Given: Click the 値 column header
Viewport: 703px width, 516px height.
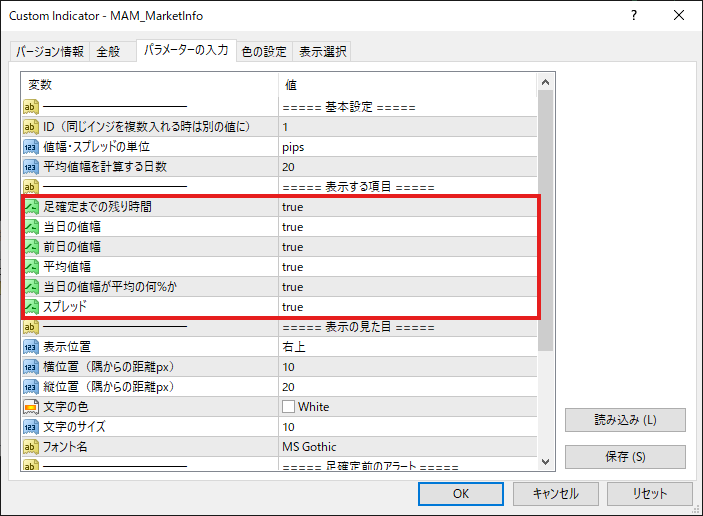Looking at the screenshot, I should point(408,85).
